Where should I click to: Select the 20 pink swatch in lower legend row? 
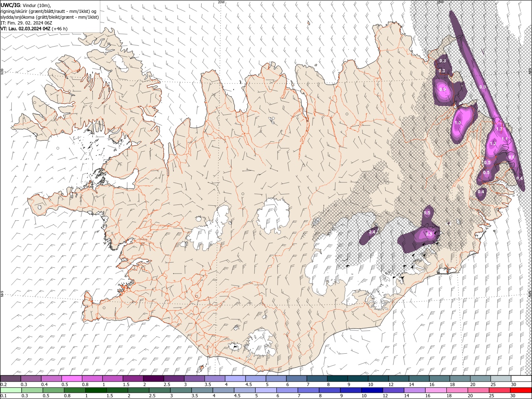[x=479, y=390]
